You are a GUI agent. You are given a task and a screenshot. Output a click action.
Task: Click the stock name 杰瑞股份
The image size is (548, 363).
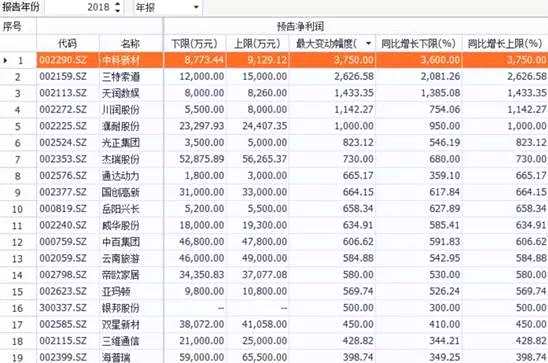coord(121,159)
